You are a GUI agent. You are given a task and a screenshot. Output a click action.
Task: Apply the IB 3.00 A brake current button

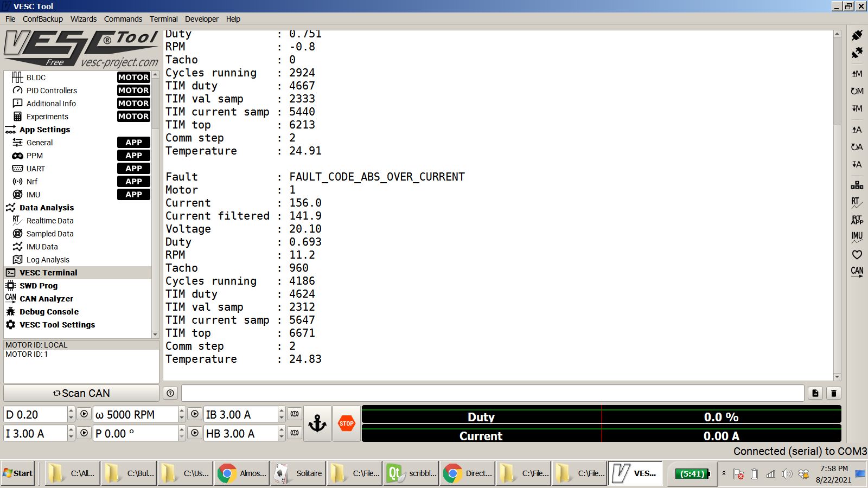coord(294,414)
